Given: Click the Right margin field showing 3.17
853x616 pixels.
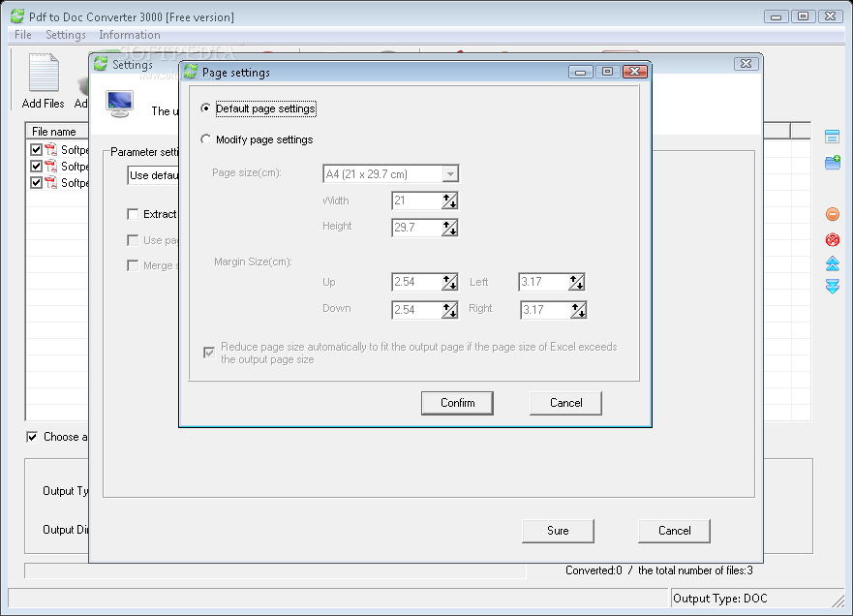Looking at the screenshot, I should (546, 310).
